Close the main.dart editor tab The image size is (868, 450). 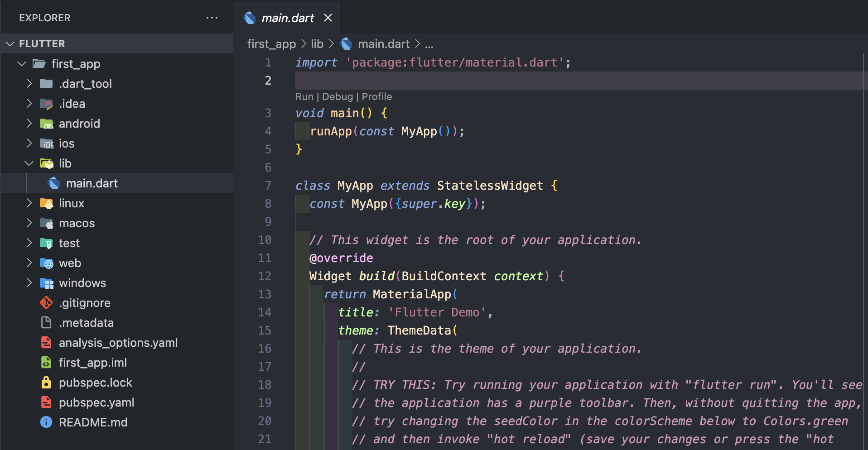pos(328,18)
